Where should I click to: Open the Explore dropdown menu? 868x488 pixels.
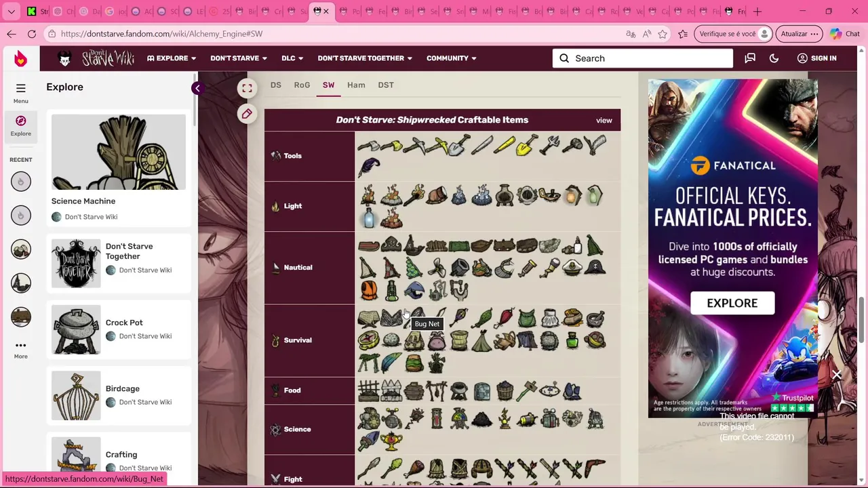[172, 58]
